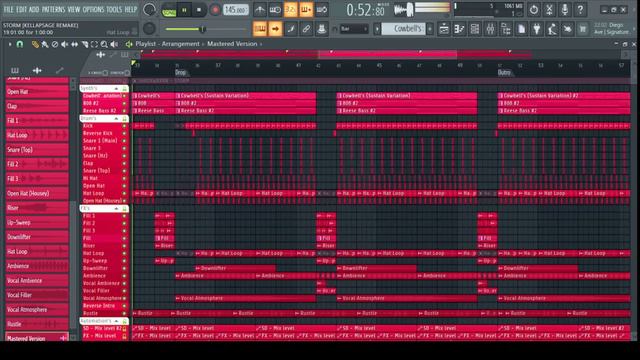Select the Delete tool

(55, 44)
